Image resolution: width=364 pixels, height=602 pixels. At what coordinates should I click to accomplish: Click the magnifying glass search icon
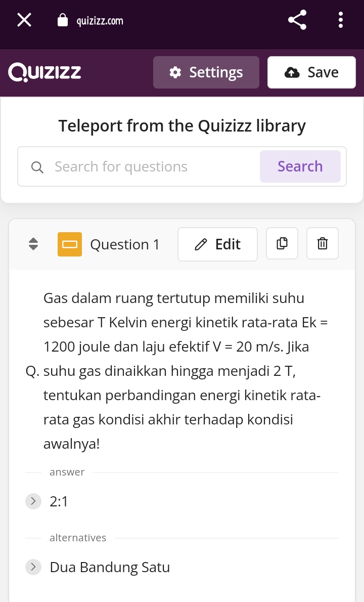[x=37, y=167]
